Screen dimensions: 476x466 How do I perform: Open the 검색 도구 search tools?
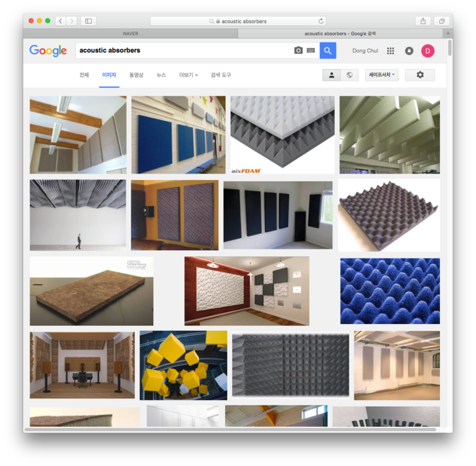tap(221, 75)
